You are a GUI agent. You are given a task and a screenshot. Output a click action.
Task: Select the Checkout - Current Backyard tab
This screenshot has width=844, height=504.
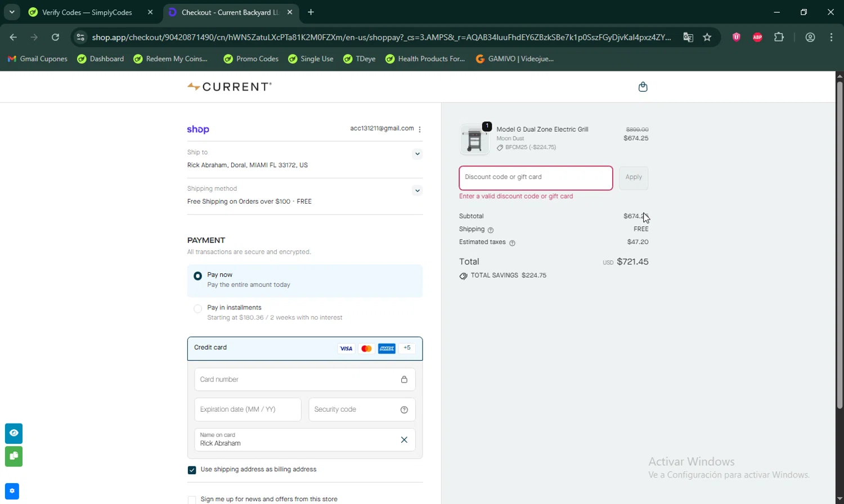(231, 12)
